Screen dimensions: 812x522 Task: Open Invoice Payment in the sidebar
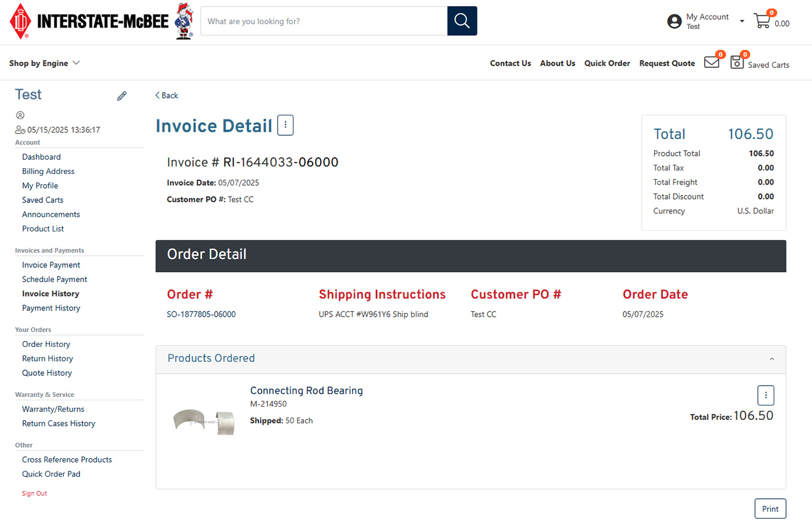coord(51,265)
